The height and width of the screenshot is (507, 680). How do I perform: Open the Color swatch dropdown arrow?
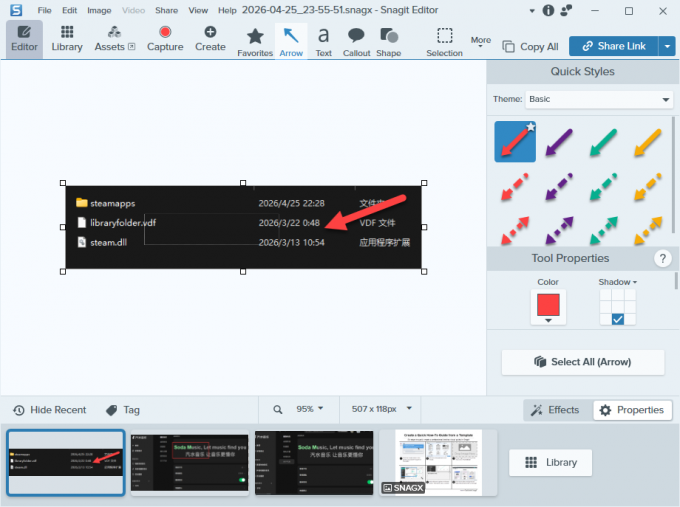pos(548,321)
